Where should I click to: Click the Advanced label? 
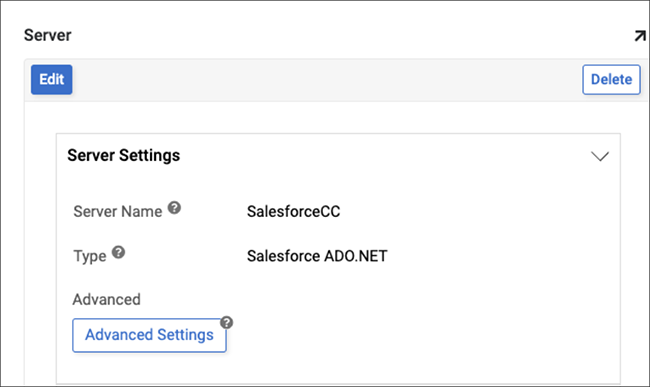click(x=107, y=300)
